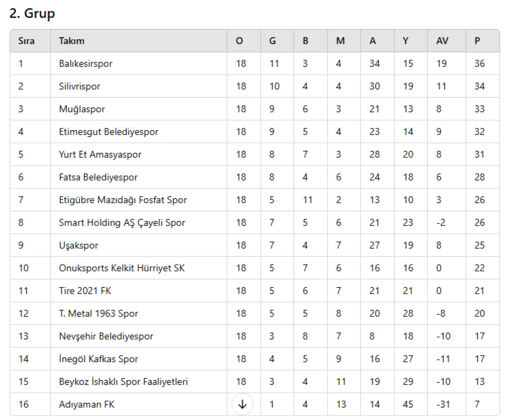Image resolution: width=507 pixels, height=420 pixels.
Task: Select Balıkesirspor team name
Action: pos(86,64)
